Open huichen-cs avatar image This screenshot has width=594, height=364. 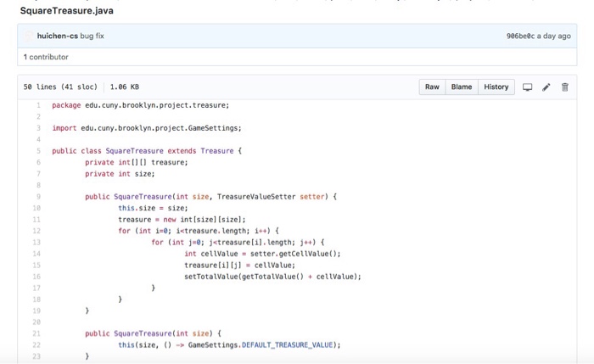tap(29, 36)
